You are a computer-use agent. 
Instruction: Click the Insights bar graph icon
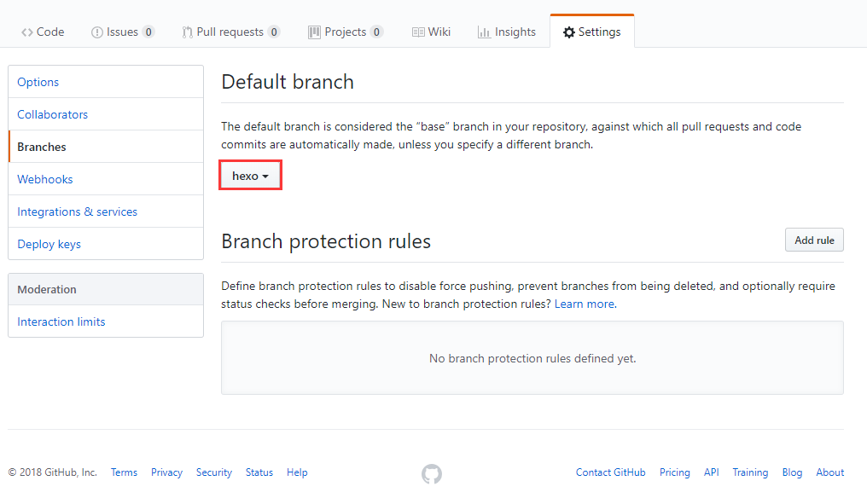pyautogui.click(x=484, y=32)
